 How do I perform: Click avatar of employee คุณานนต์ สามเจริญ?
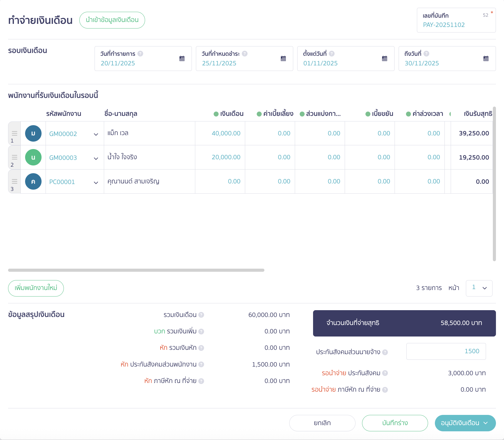pos(33,182)
